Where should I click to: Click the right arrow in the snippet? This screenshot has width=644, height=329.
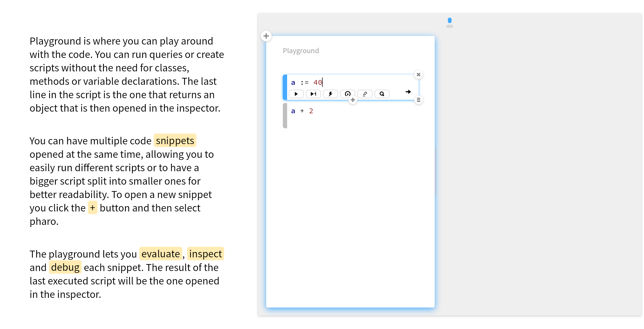[408, 92]
